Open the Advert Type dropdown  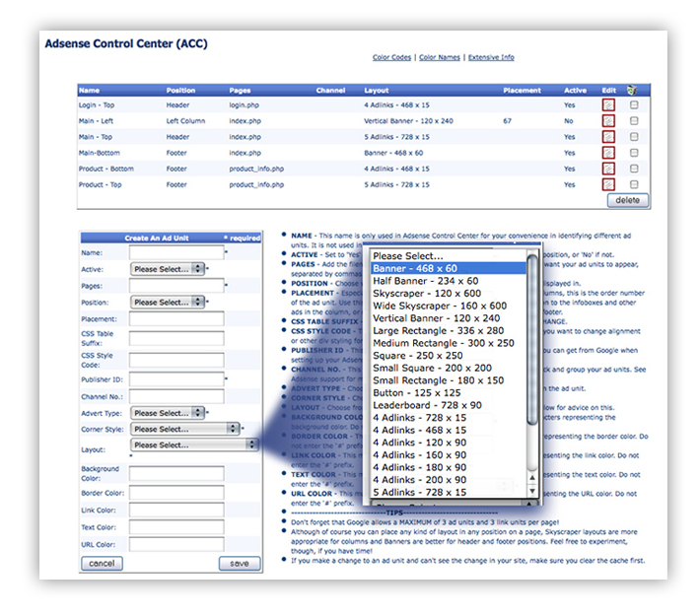point(168,413)
